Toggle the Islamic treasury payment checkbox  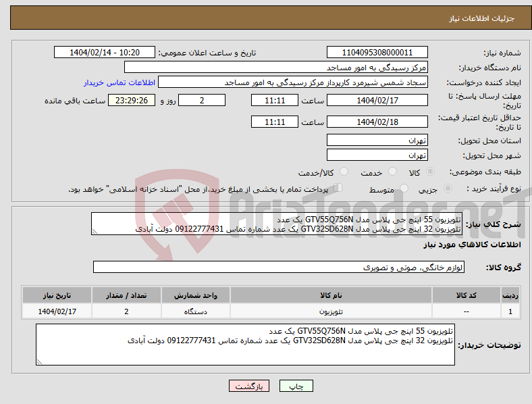338,188
